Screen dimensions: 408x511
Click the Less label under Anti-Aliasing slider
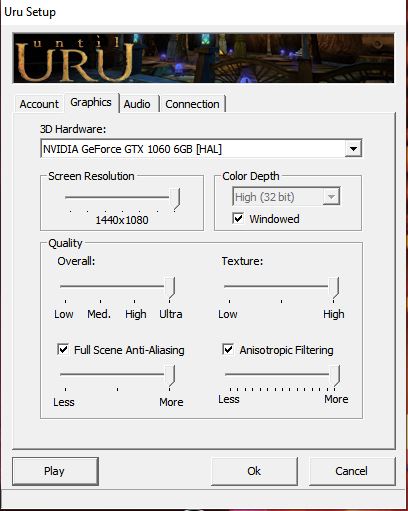pyautogui.click(x=64, y=402)
